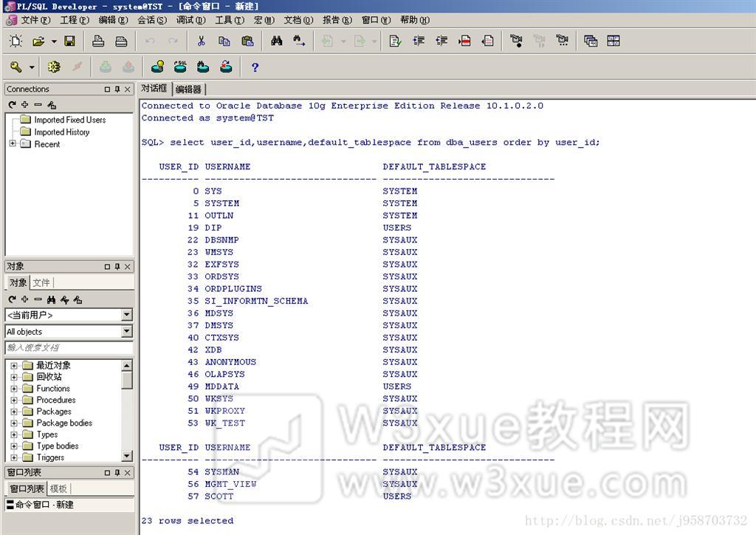
Task: Pin the 窗口列表 panel
Action: pos(117,473)
